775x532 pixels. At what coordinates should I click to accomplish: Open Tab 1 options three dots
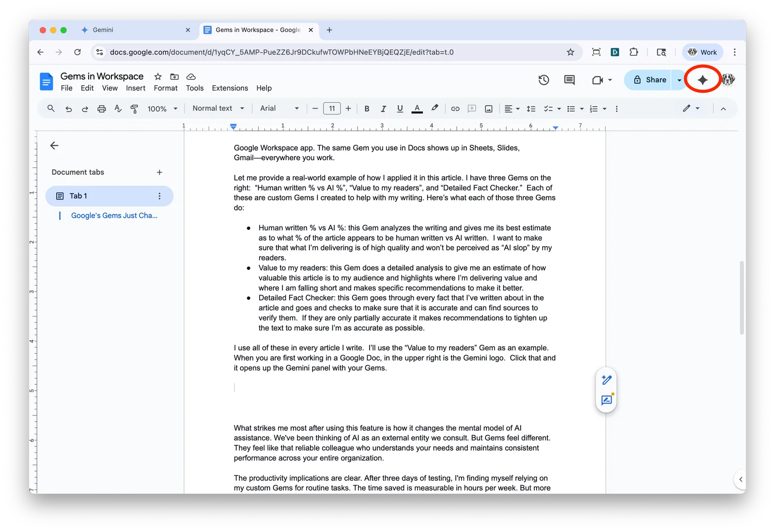159,196
